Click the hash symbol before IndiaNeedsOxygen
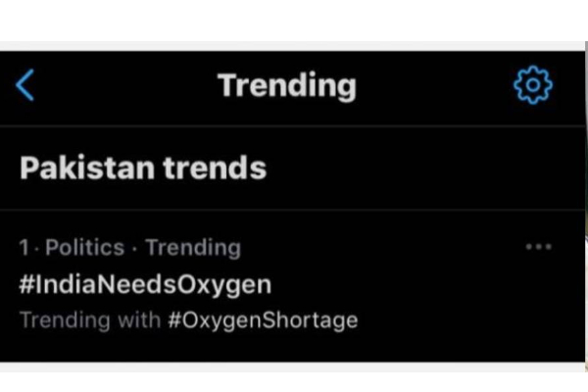 (26, 284)
